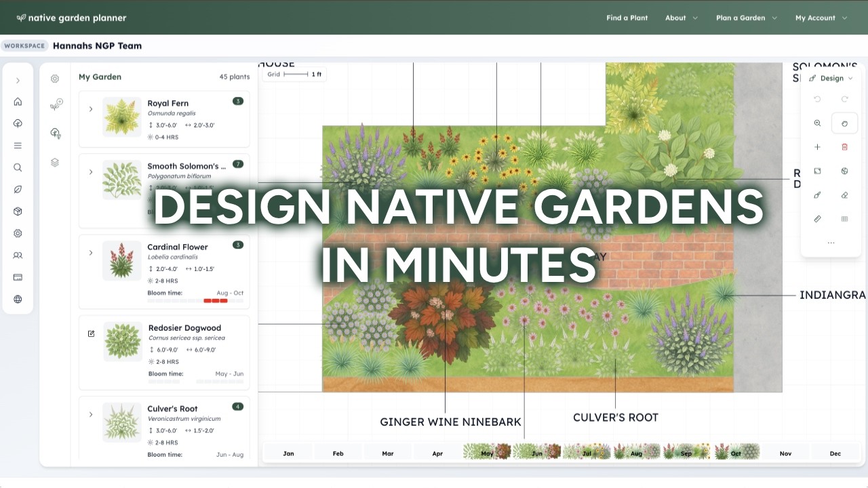
Task: Click the edit icon beside Redosier Dogwood
Action: (x=91, y=333)
